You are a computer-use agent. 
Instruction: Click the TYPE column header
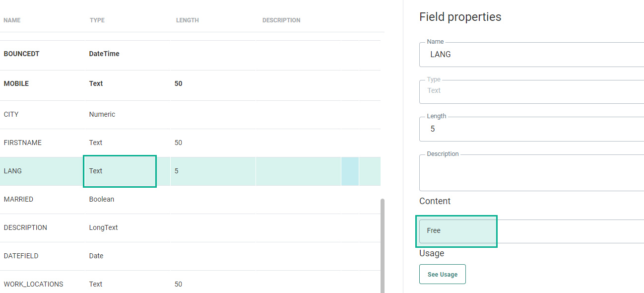[x=97, y=20]
